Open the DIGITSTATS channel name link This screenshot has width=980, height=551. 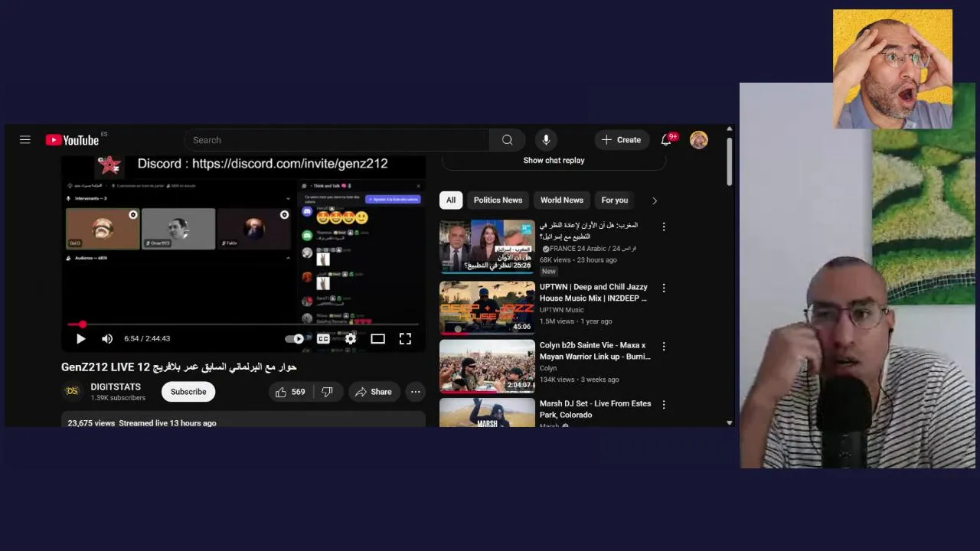coord(116,386)
